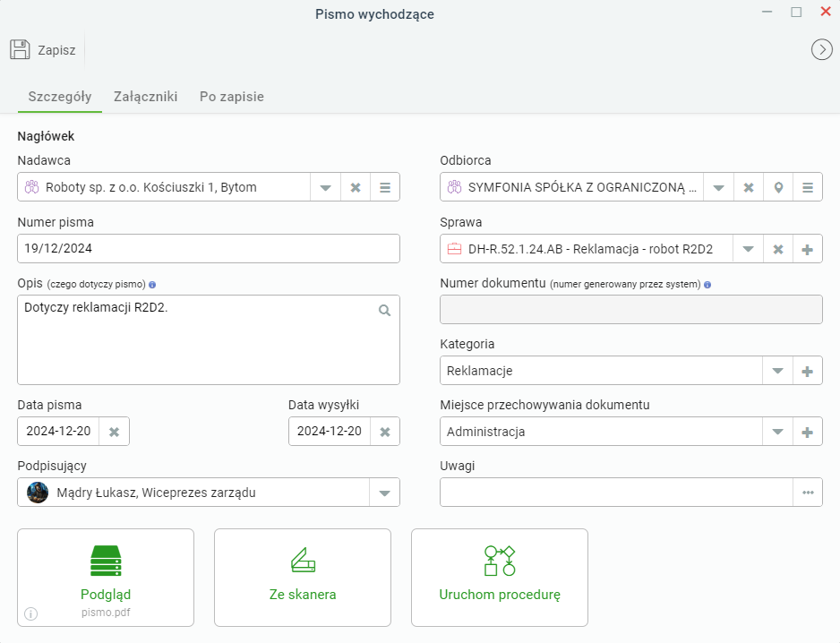The image size is (840, 643).
Task: Click the Nagłówek section heading
Action: click(x=46, y=136)
